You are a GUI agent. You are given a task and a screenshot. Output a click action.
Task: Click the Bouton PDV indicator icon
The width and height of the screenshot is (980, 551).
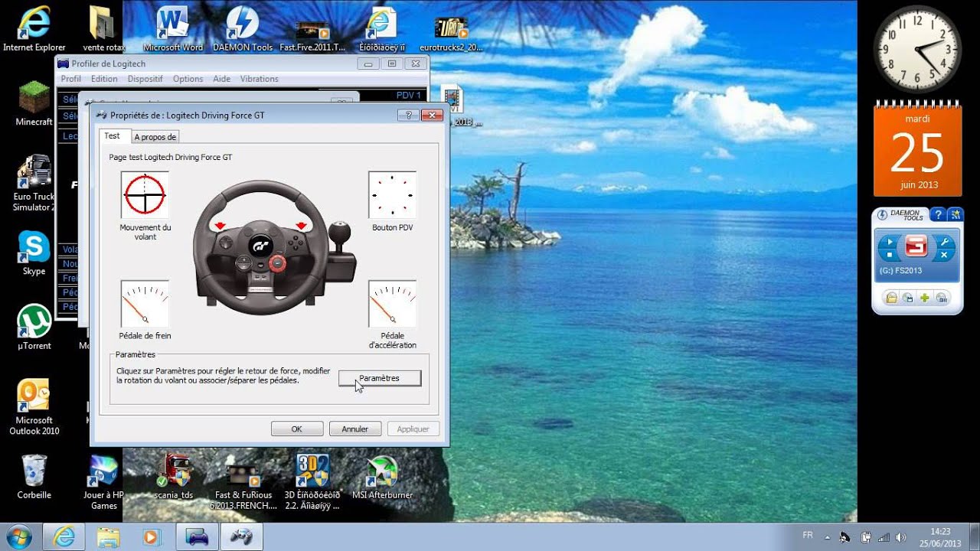click(392, 194)
